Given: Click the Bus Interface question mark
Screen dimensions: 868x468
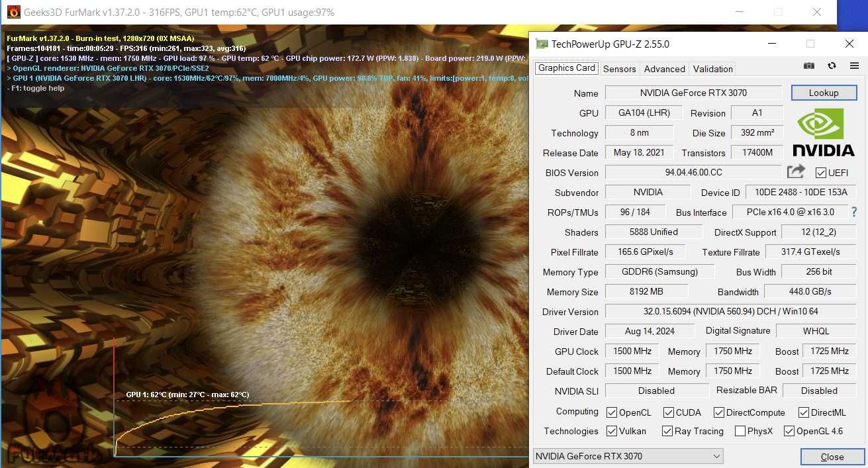Looking at the screenshot, I should point(854,212).
